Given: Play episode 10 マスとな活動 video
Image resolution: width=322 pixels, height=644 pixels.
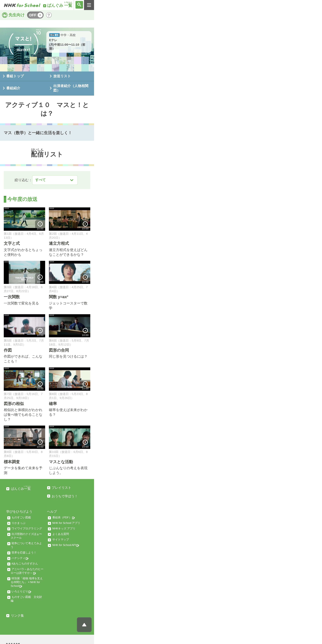Looking at the screenshot, I should pos(69,437).
